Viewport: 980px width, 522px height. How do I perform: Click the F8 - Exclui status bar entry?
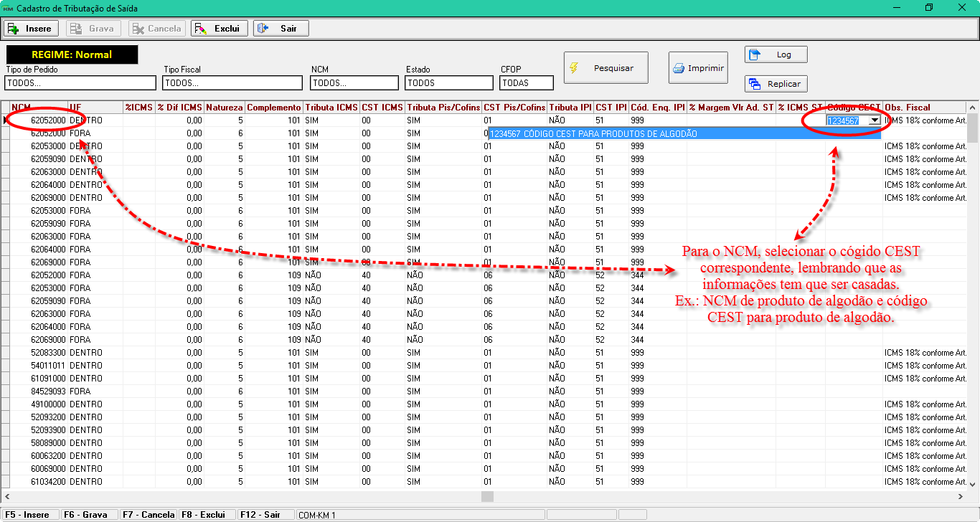pos(207,515)
